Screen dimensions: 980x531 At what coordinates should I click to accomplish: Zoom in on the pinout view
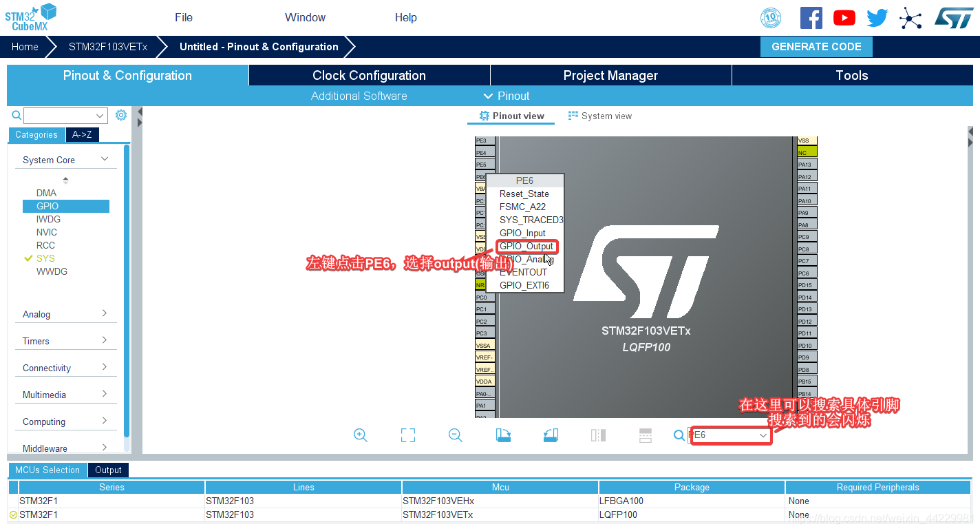[360, 435]
